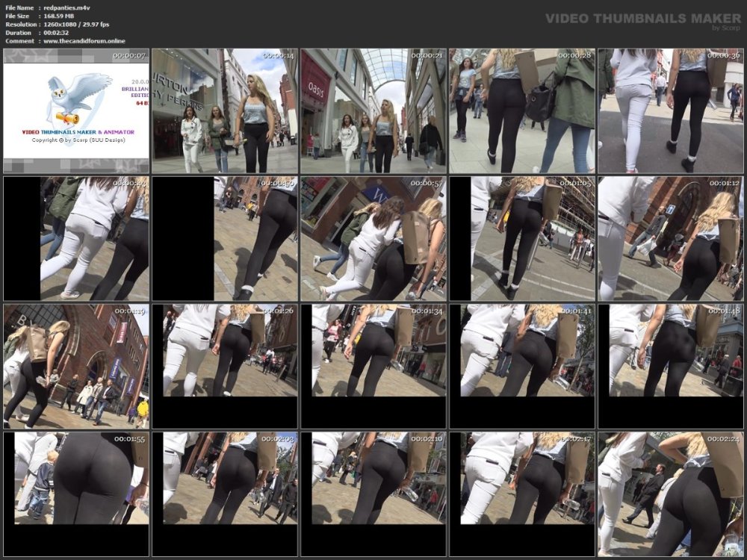The width and height of the screenshot is (747, 560).
Task: Open the thumbnail labeled 00:01:12
Action: tap(671, 239)
